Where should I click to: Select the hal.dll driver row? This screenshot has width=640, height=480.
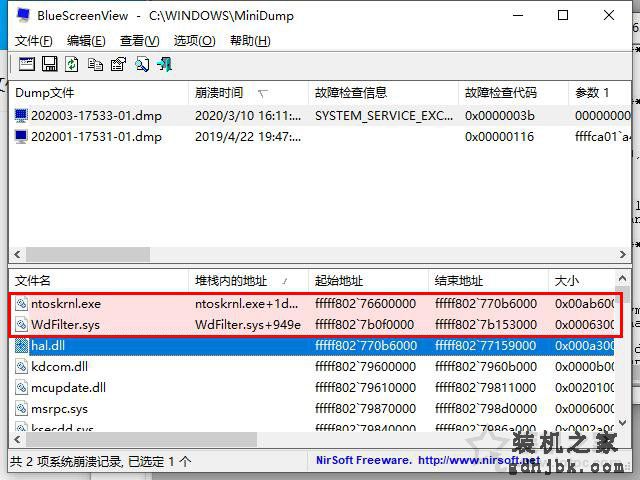point(314,346)
